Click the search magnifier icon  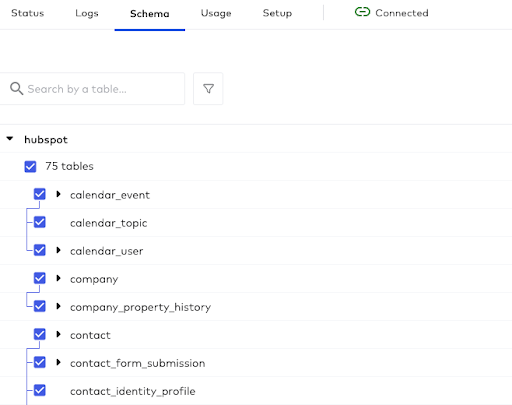[16, 89]
